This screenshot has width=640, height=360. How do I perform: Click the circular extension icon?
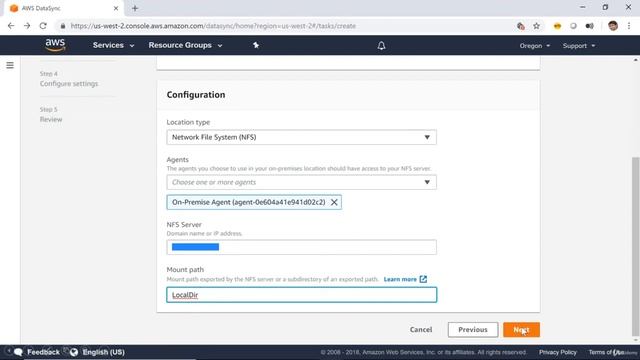(x=573, y=26)
